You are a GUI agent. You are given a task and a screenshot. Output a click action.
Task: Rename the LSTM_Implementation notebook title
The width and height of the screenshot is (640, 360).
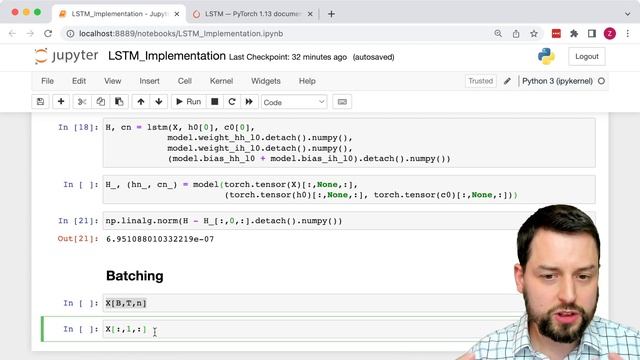pos(167,56)
